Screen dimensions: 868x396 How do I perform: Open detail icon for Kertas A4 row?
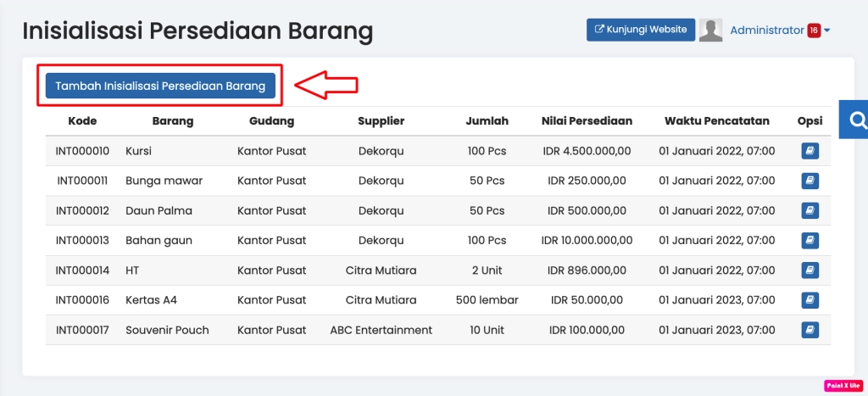(x=810, y=300)
